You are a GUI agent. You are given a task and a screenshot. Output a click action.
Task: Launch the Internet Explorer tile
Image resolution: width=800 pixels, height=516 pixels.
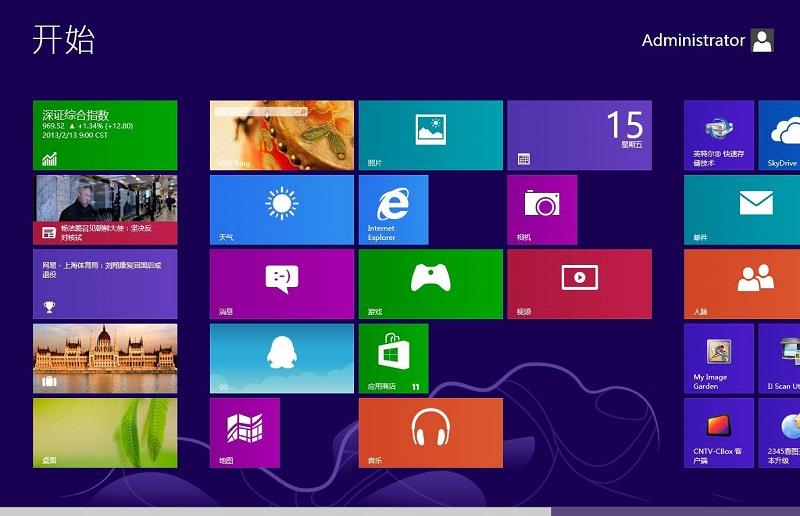393,210
